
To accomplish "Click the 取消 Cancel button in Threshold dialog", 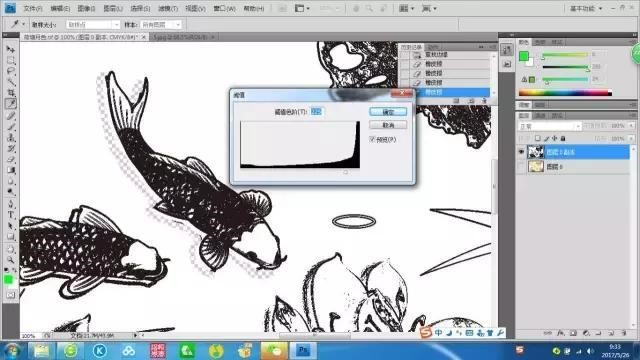I will 388,125.
